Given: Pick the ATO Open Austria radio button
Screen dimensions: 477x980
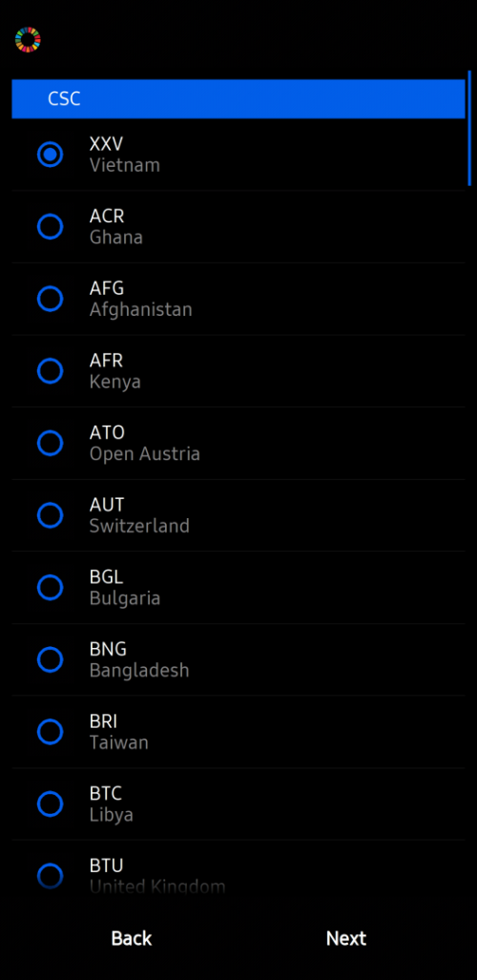Looking at the screenshot, I should pyautogui.click(x=50, y=443).
